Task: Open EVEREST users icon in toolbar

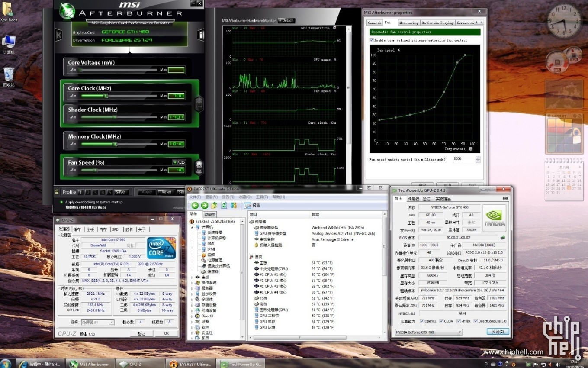Action: [x=234, y=205]
